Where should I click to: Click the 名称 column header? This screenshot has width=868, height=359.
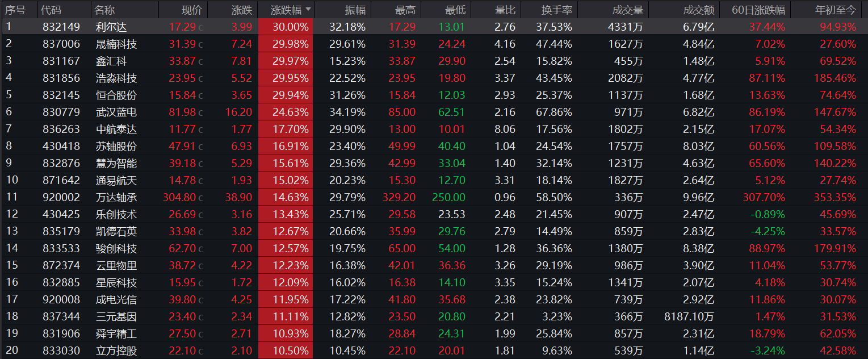point(104,10)
